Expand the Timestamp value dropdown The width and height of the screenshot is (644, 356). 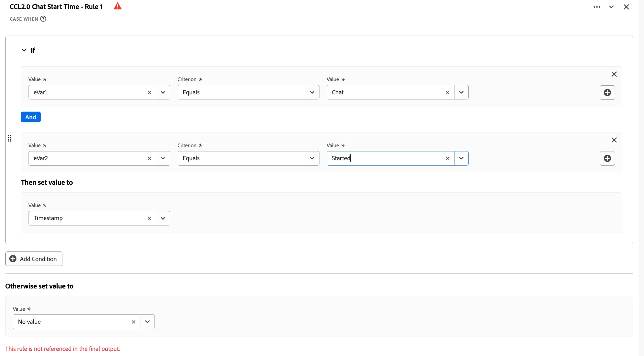point(163,218)
